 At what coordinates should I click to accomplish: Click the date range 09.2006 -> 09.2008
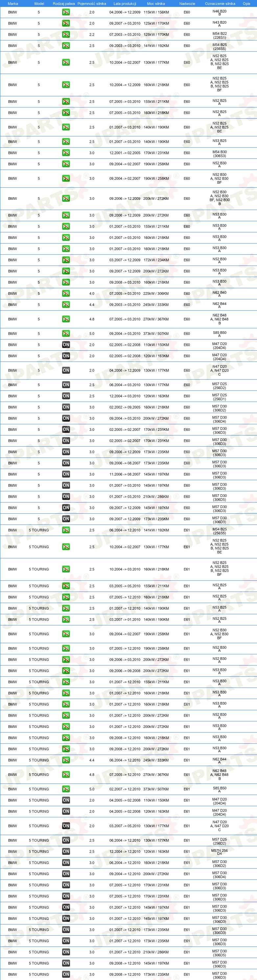(x=125, y=671)
